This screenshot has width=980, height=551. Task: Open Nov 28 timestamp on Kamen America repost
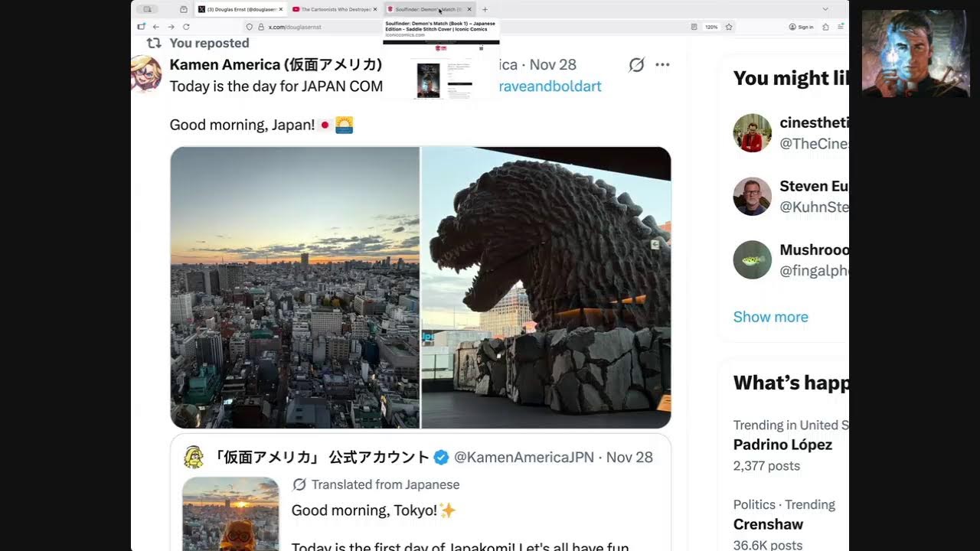[x=553, y=65]
